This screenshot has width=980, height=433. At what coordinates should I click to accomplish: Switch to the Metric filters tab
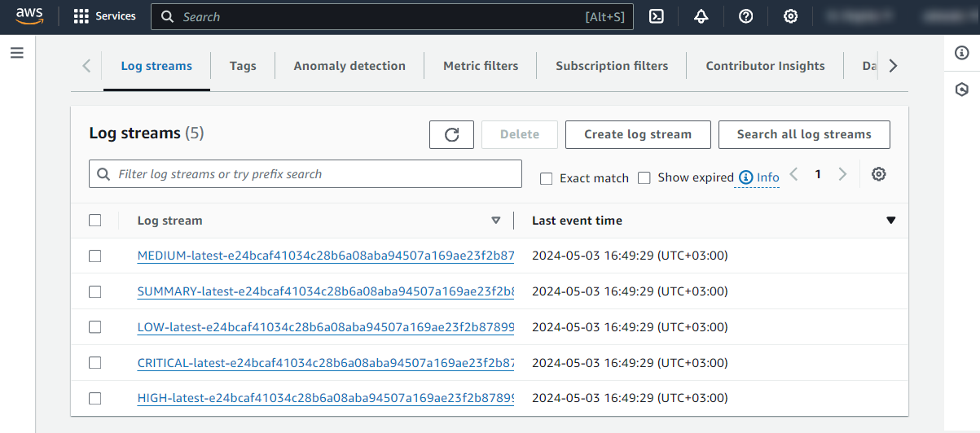pos(481,66)
